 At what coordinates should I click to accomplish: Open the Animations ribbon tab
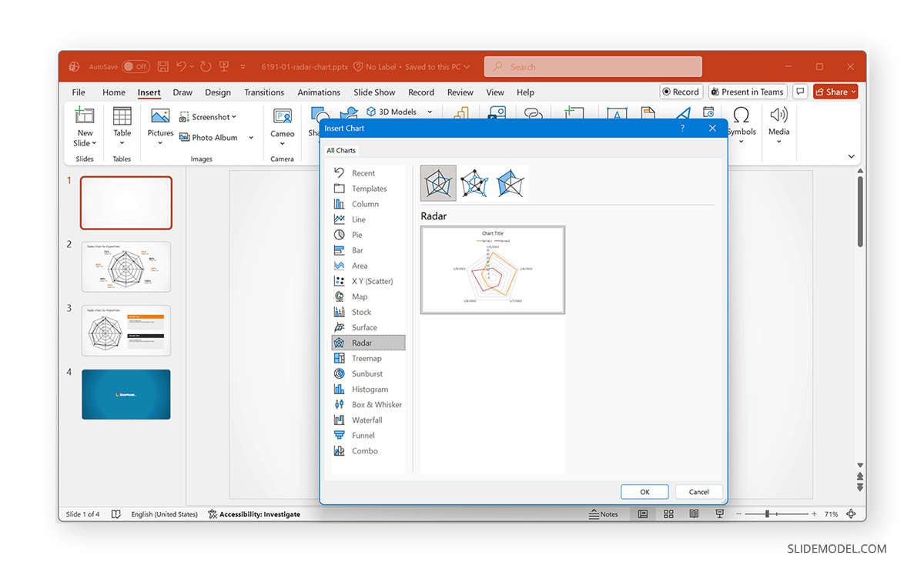[x=319, y=92]
